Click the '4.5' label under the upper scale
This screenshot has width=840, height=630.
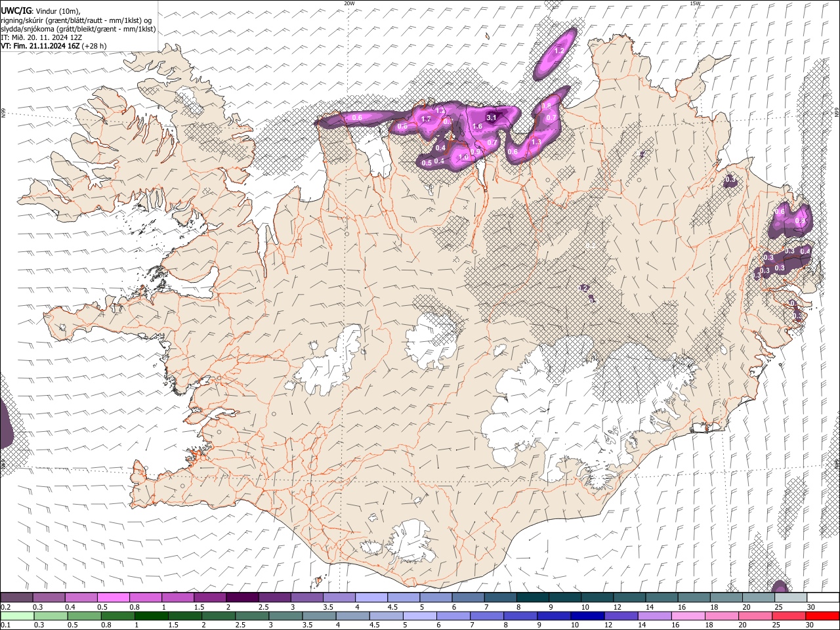392,607
